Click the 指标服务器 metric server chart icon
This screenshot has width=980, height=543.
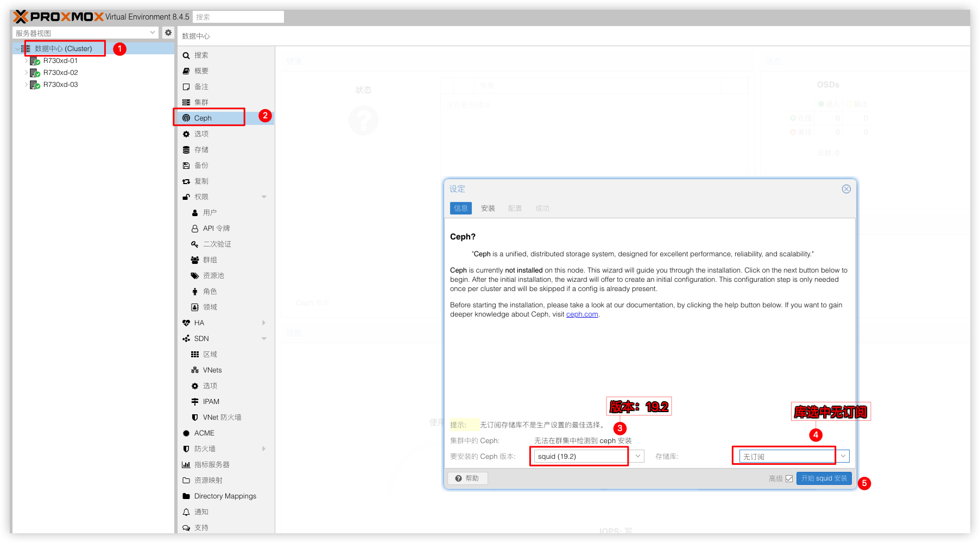(186, 465)
